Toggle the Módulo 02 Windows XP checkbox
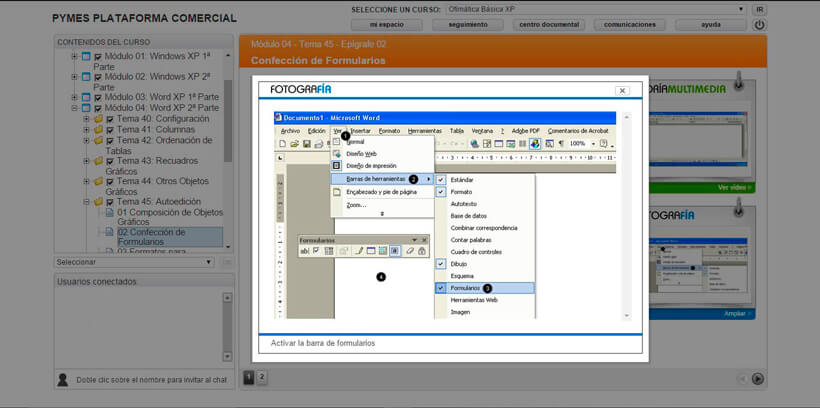This screenshot has width=820, height=408. pos(98,77)
